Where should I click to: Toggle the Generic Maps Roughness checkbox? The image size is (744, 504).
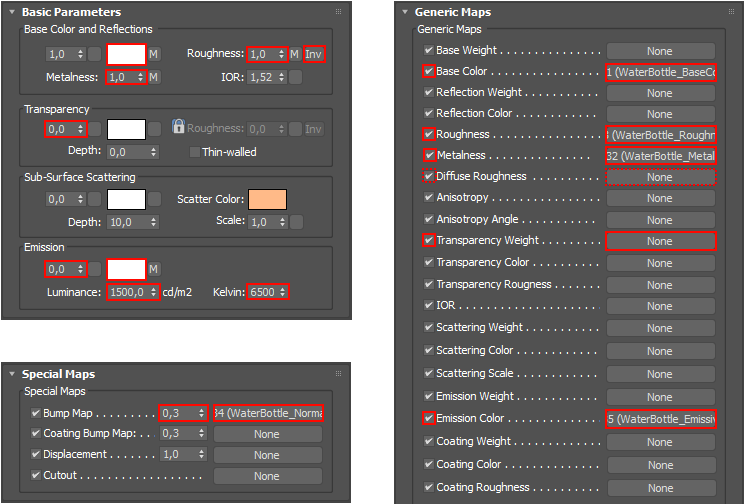[429, 134]
